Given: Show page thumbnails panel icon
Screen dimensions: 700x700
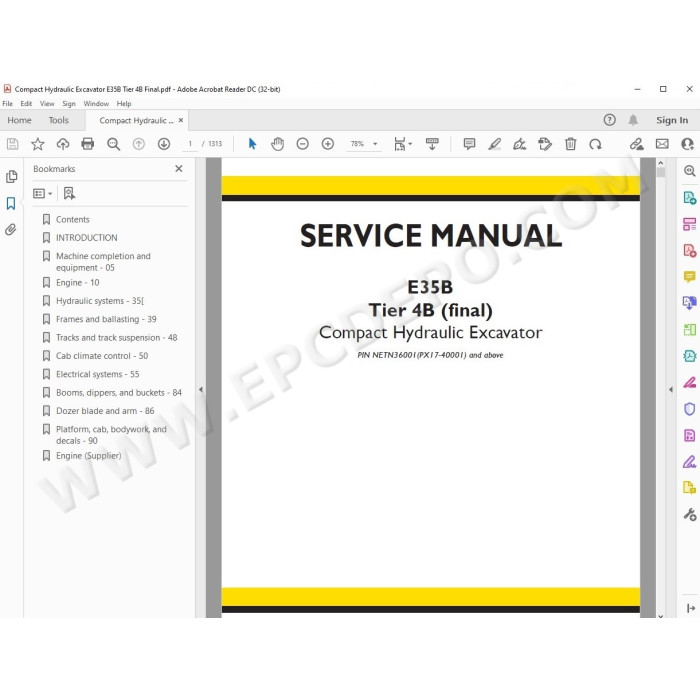Looking at the screenshot, I should (x=12, y=177).
